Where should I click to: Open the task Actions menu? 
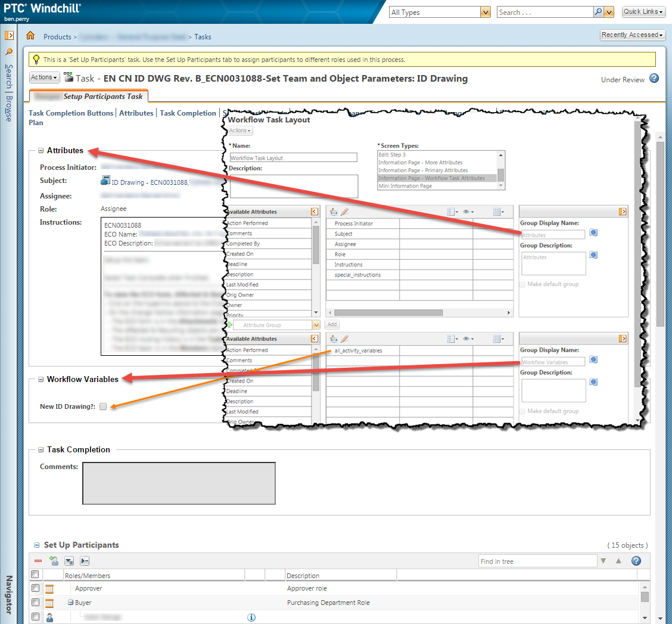pyautogui.click(x=43, y=77)
